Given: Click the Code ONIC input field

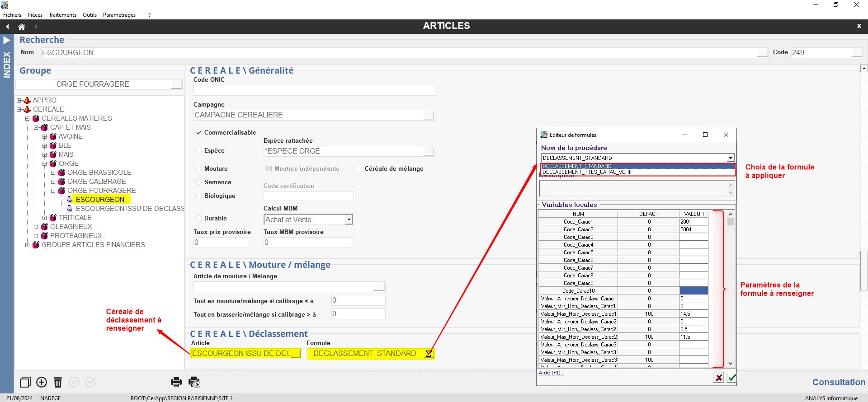Looking at the screenshot, I should (314, 90).
